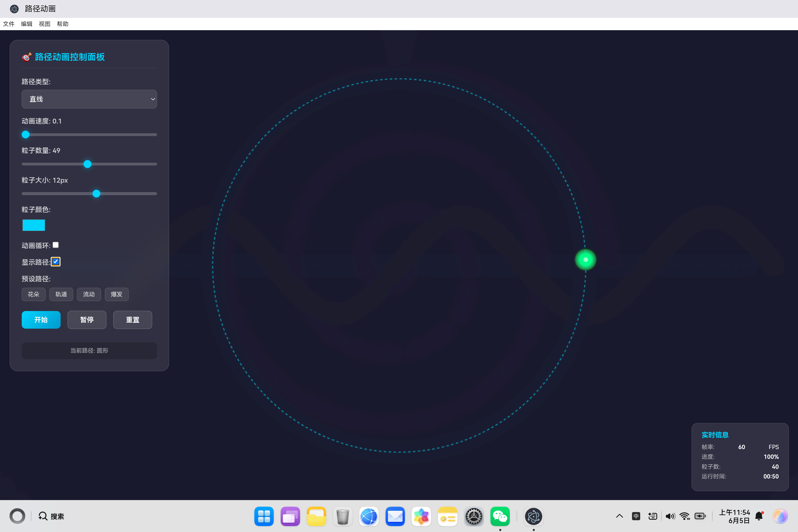Adjust the 动画速度 slider handle
This screenshot has width=798, height=532.
25,135
